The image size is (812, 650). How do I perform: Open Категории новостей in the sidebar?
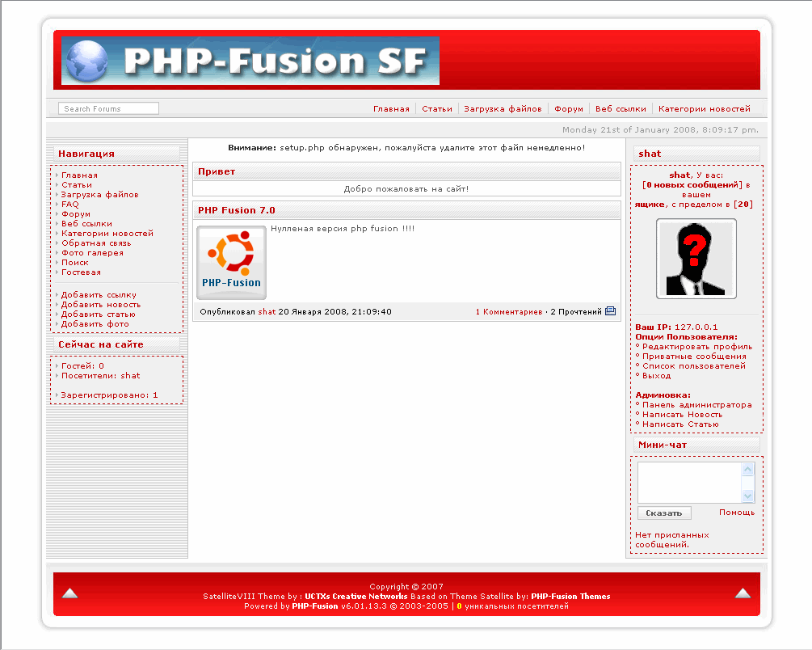point(107,234)
